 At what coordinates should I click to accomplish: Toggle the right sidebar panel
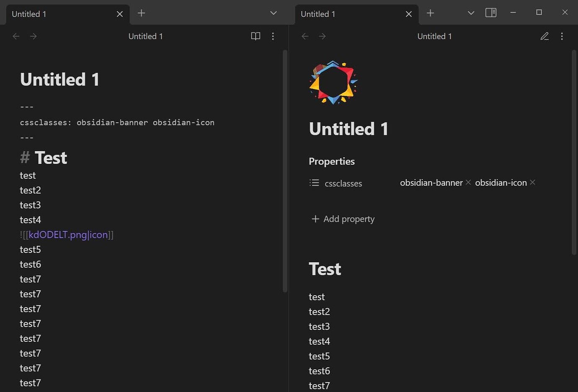491,13
